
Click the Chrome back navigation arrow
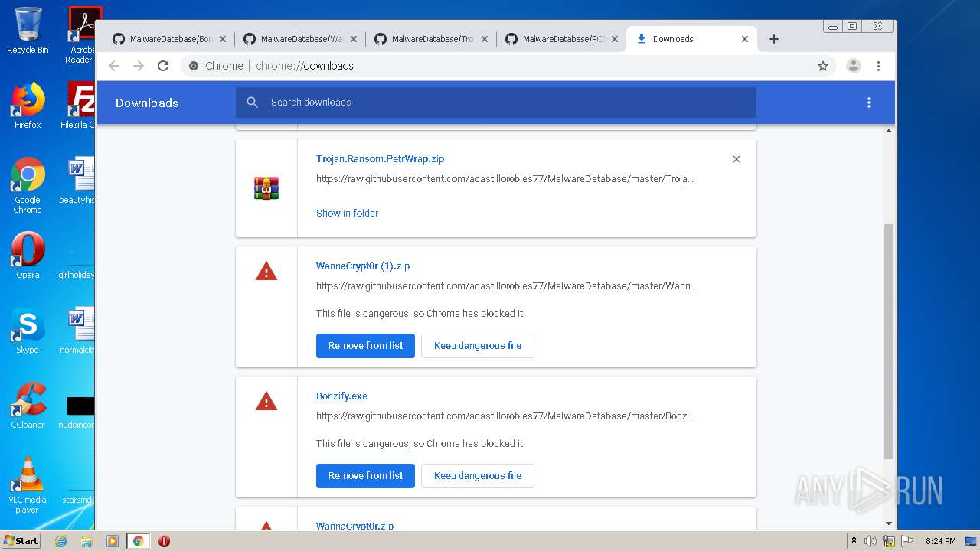(x=114, y=66)
